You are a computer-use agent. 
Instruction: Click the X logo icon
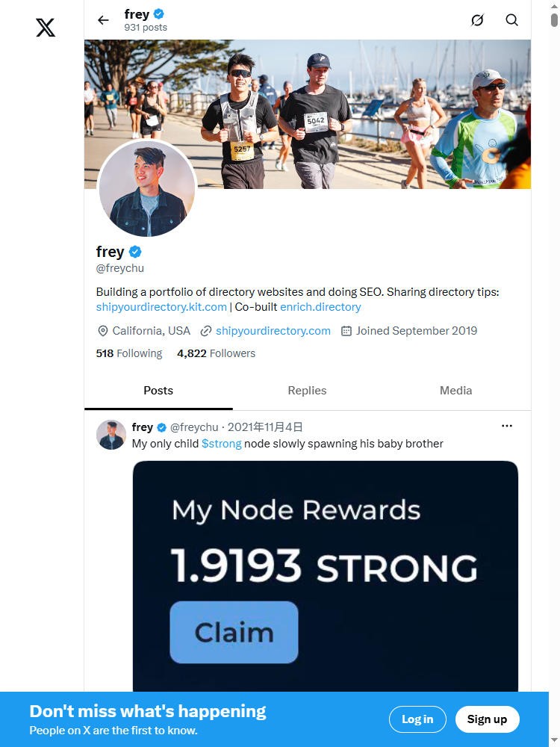click(x=46, y=28)
